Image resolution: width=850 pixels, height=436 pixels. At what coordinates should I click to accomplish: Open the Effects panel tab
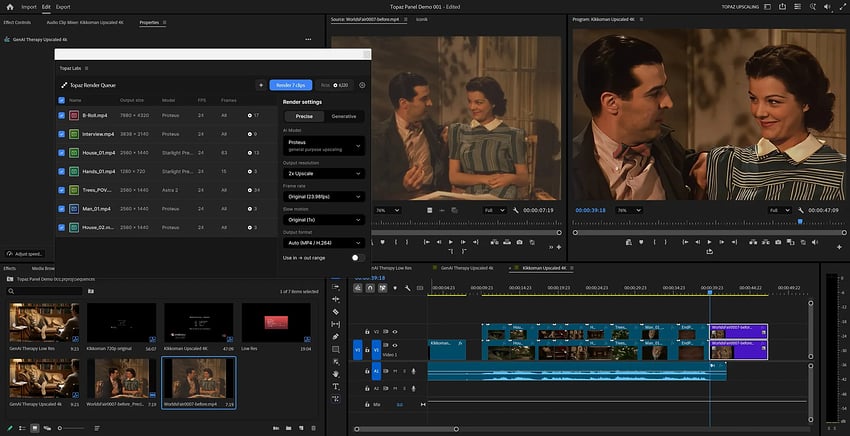point(10,268)
